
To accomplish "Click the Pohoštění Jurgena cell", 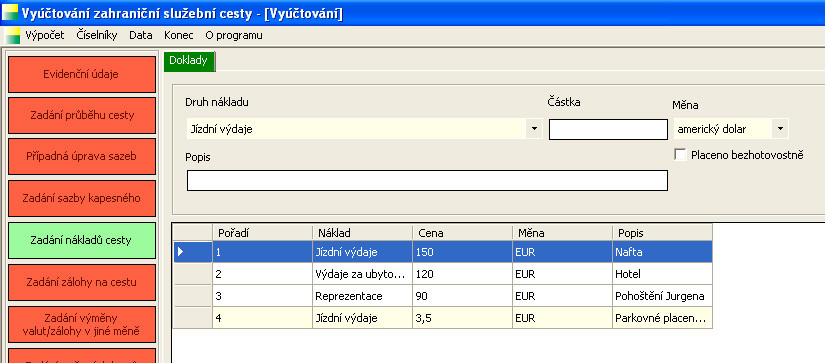I will [662, 296].
